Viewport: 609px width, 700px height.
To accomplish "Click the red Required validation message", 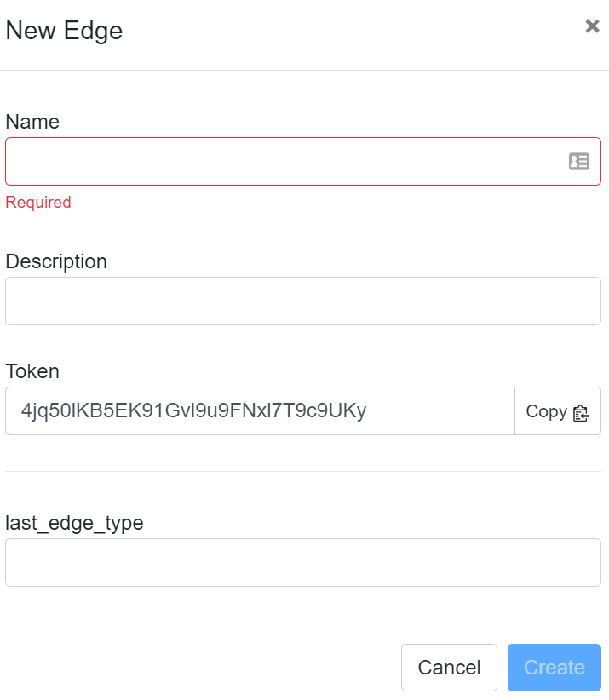I will click(x=38, y=203).
